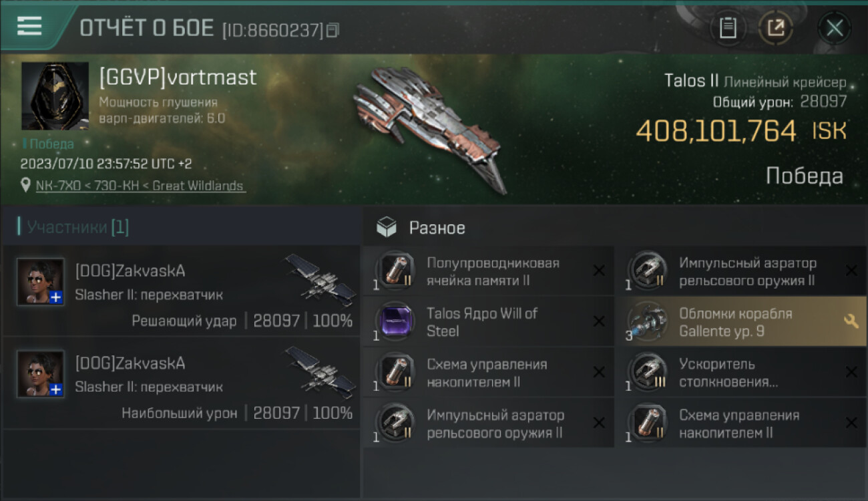Image resolution: width=868 pixels, height=501 pixels.
Task: Close the battle report with X
Action: point(835,28)
